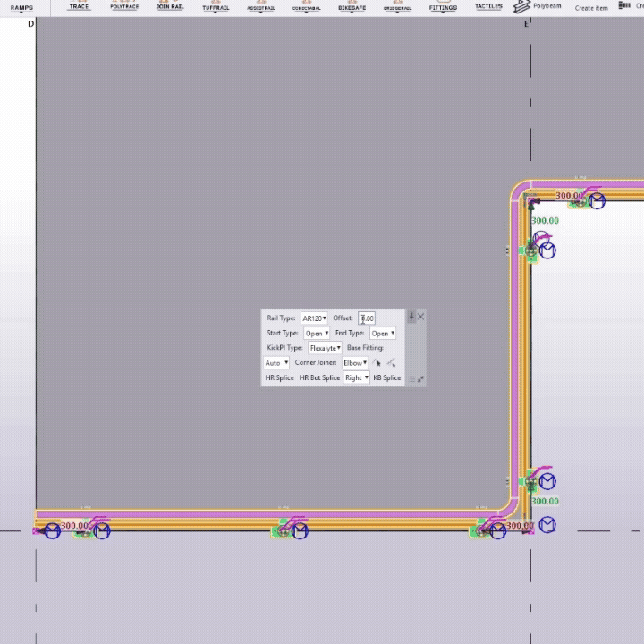Open the Rail Type AR120 dropdown
The width and height of the screenshot is (644, 644).
point(314,318)
